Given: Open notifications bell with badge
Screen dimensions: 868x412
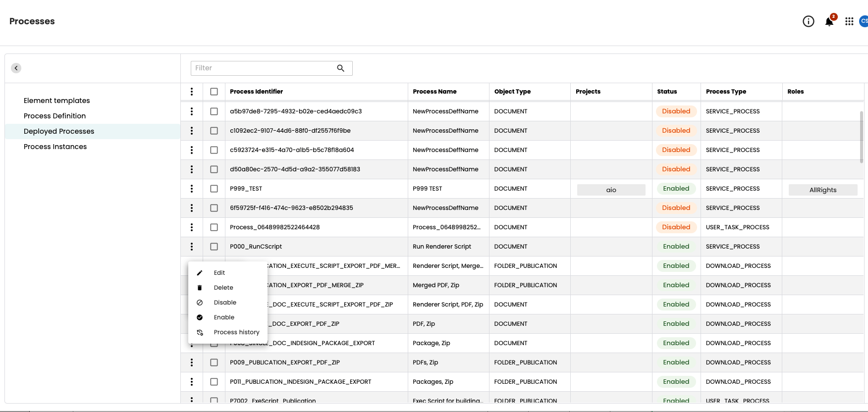Looking at the screenshot, I should click(830, 21).
